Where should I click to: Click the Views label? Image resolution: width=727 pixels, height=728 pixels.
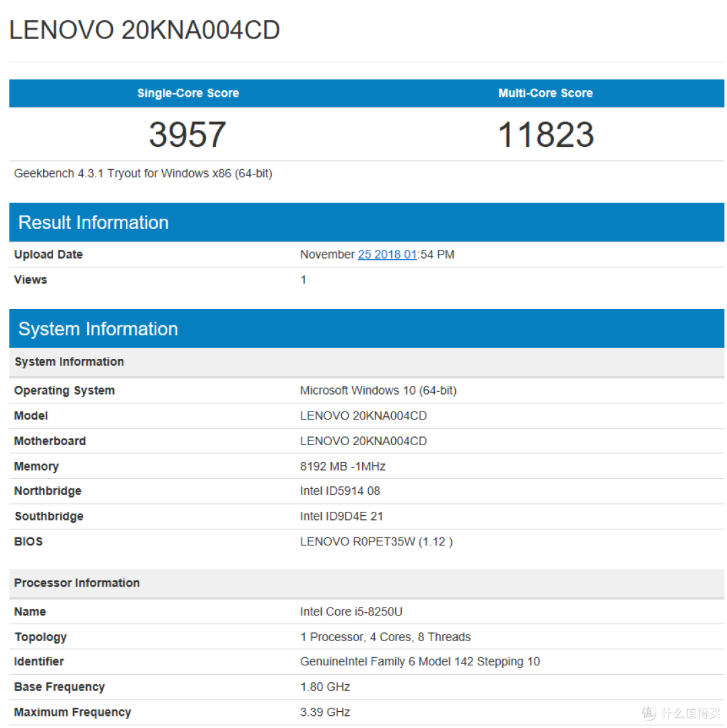click(x=30, y=279)
